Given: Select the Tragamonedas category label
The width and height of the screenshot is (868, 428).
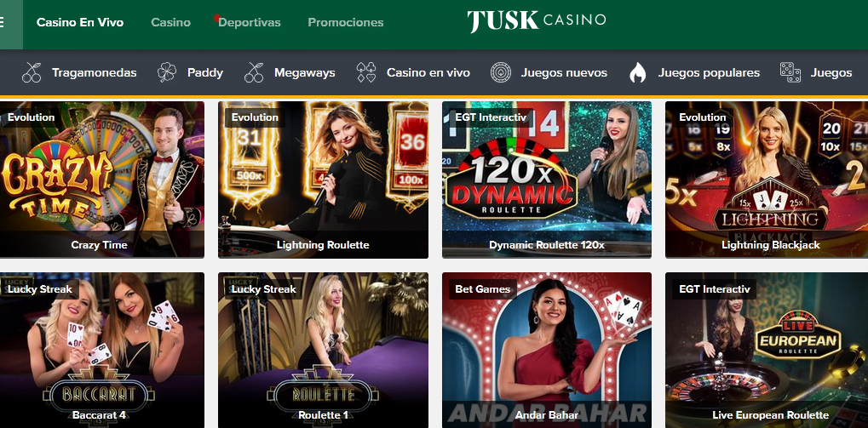Looking at the screenshot, I should (x=94, y=72).
